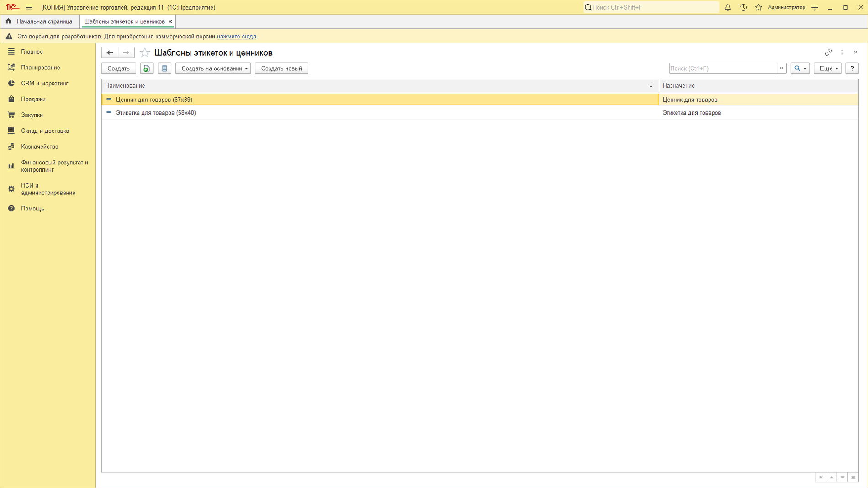The image size is (868, 488).
Task: Add page to favorites star icon
Action: point(145,52)
